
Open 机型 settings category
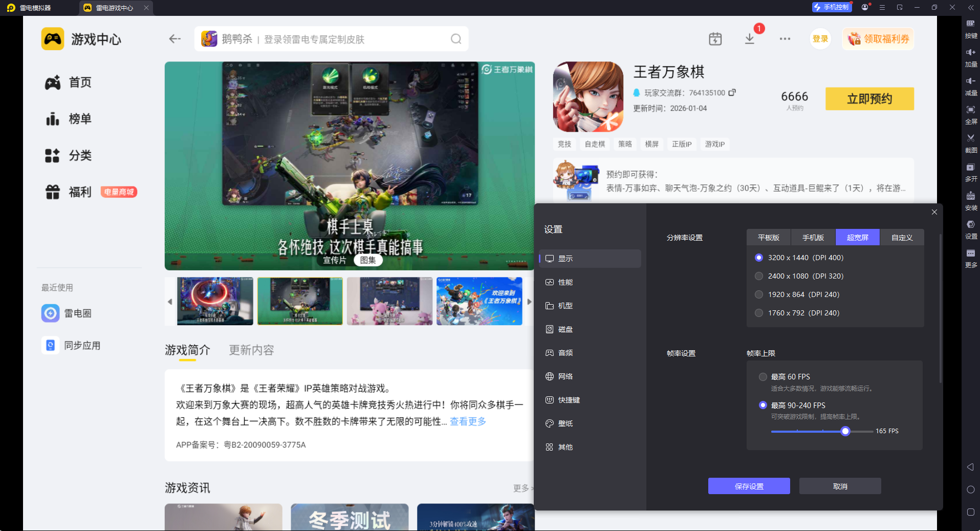point(590,306)
